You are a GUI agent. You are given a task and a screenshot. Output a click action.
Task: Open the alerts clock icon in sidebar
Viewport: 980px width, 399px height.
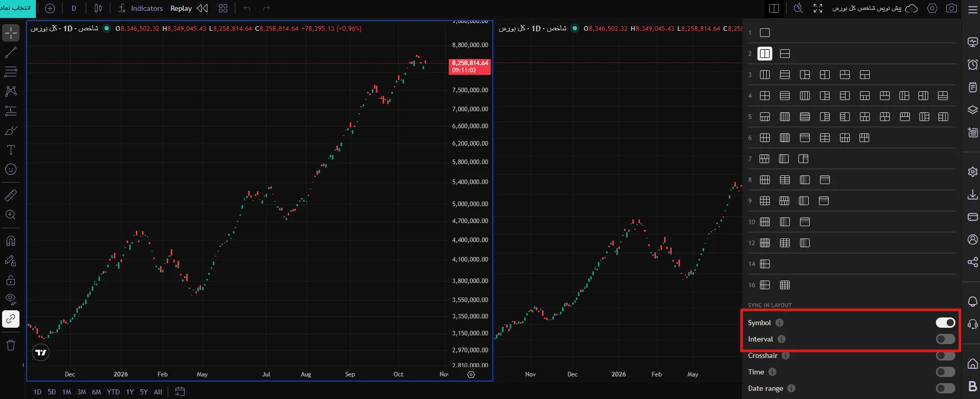tap(972, 65)
